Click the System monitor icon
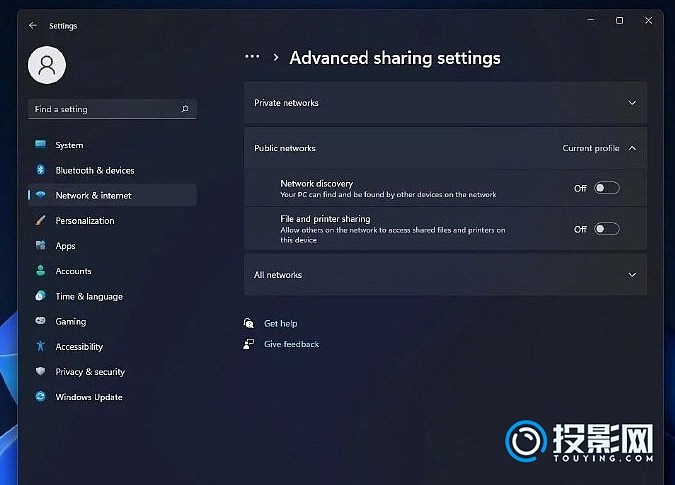The height and width of the screenshot is (485, 675). pyautogui.click(x=40, y=144)
